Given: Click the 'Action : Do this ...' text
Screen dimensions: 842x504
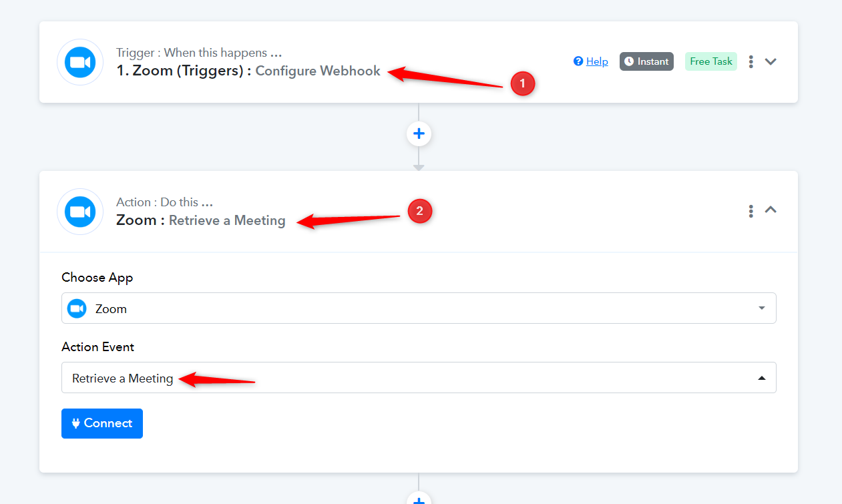Looking at the screenshot, I should click(165, 202).
